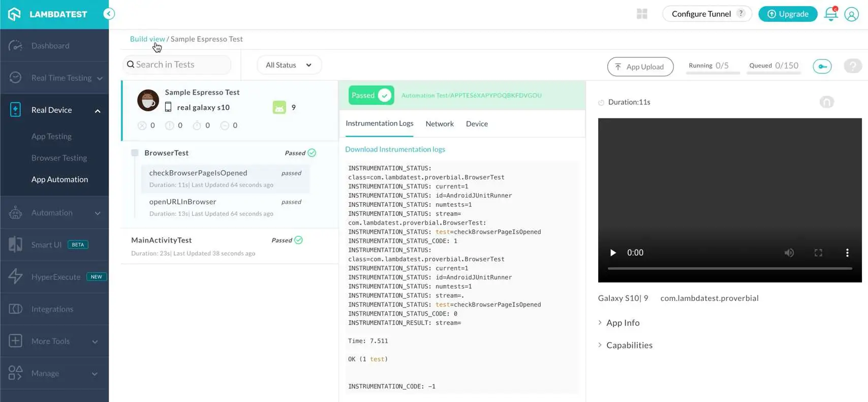
Task: Switch to the Device tab
Action: click(x=477, y=124)
